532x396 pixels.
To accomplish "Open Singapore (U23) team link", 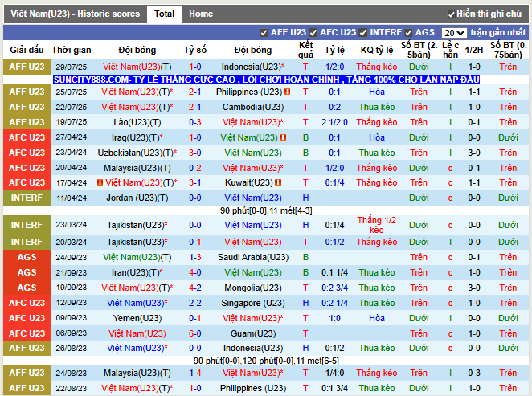I will [253, 303].
